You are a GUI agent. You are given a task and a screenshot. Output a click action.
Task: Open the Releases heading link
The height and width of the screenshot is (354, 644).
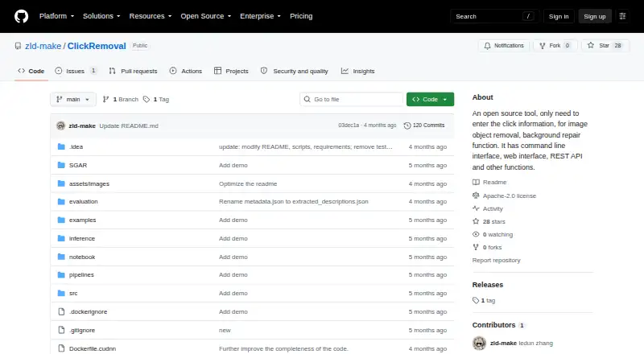coord(488,285)
